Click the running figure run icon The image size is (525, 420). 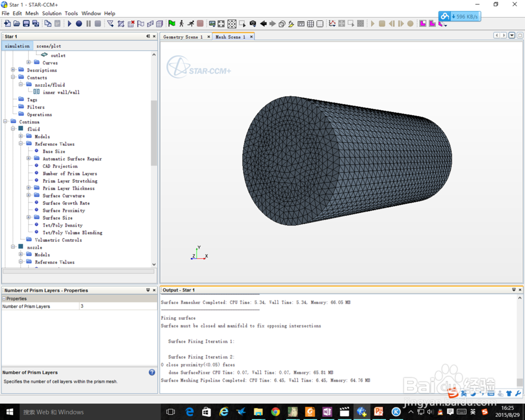[x=191, y=24]
